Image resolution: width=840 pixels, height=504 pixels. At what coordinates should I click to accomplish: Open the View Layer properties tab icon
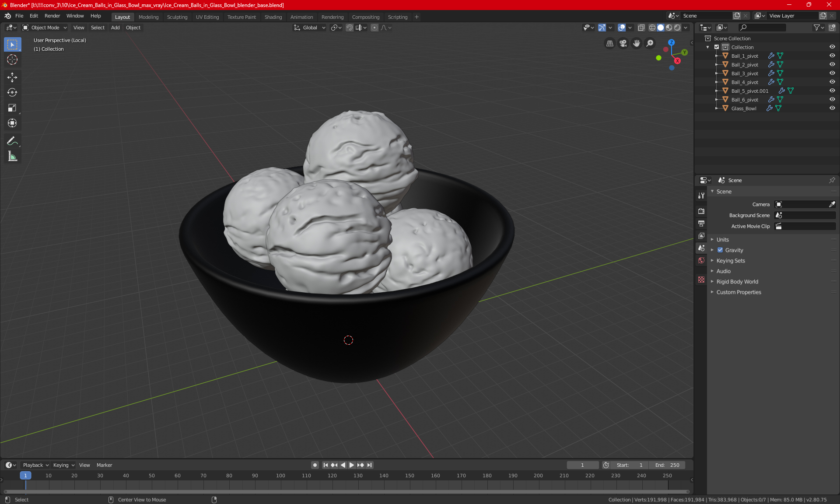(x=701, y=236)
